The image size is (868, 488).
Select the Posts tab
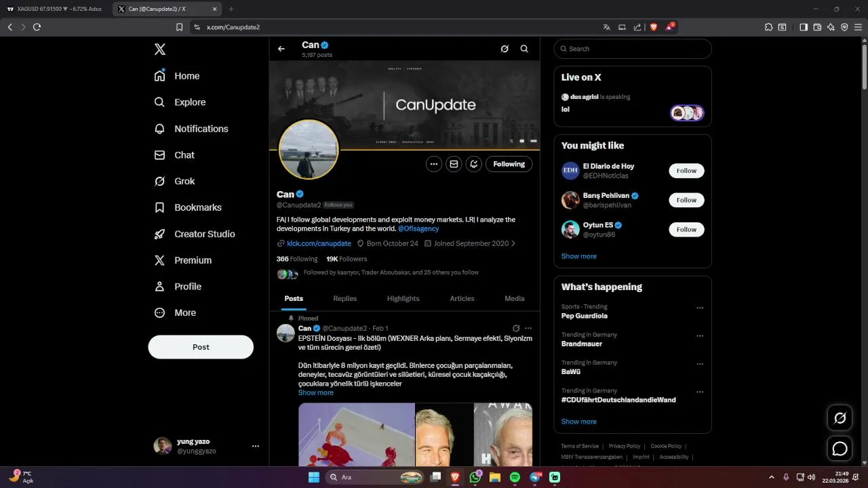pyautogui.click(x=294, y=298)
